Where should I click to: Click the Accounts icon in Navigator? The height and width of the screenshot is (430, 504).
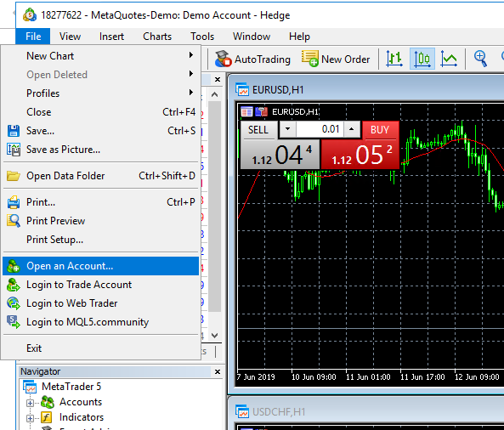coord(48,402)
